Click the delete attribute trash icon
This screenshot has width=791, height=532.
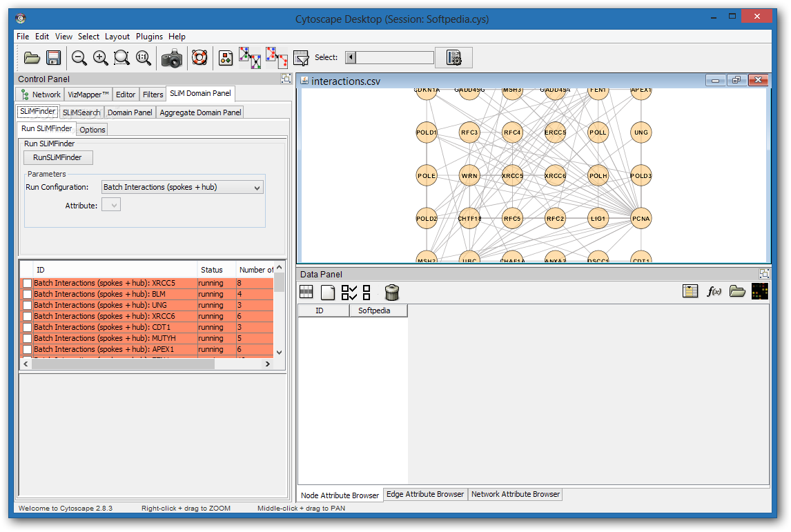coord(391,292)
